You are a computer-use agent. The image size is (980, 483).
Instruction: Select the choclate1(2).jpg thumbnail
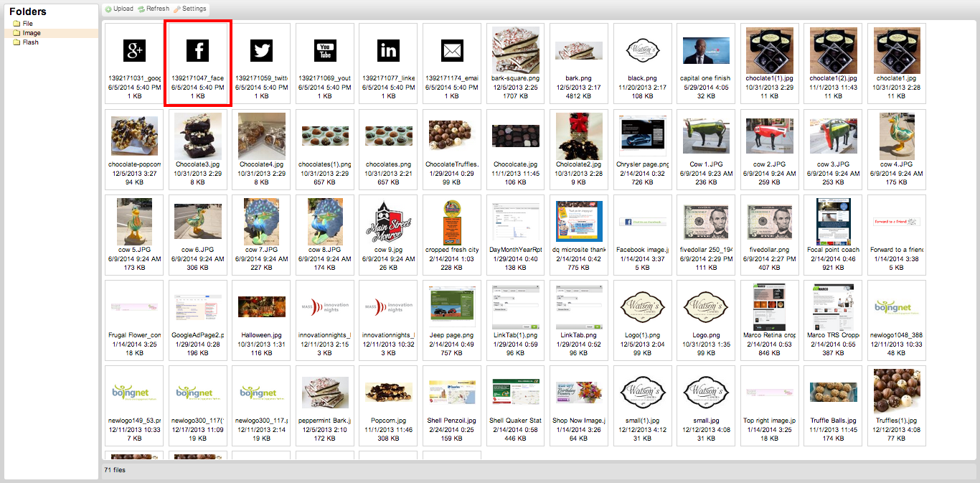click(833, 64)
